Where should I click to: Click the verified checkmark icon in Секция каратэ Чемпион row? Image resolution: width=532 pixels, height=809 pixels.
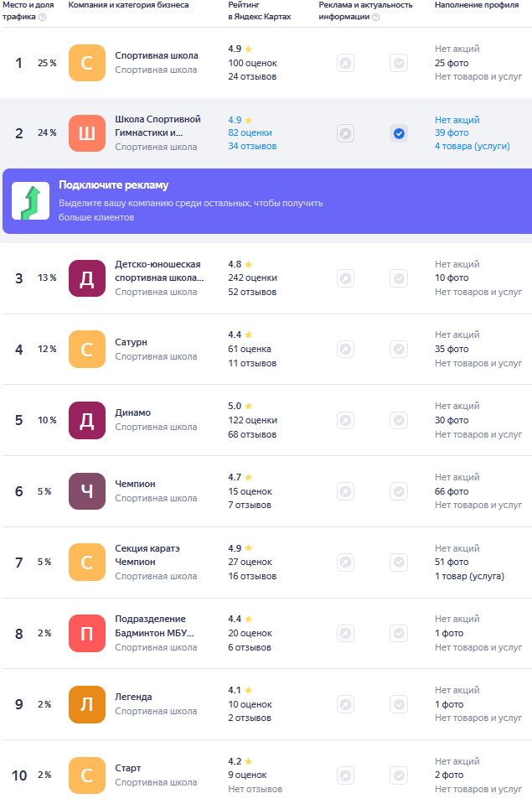click(399, 562)
